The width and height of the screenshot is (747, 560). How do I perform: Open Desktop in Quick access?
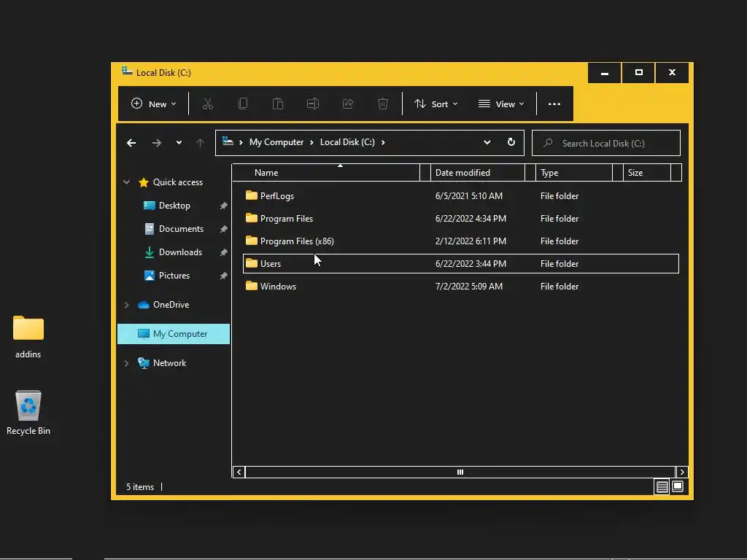click(167, 205)
